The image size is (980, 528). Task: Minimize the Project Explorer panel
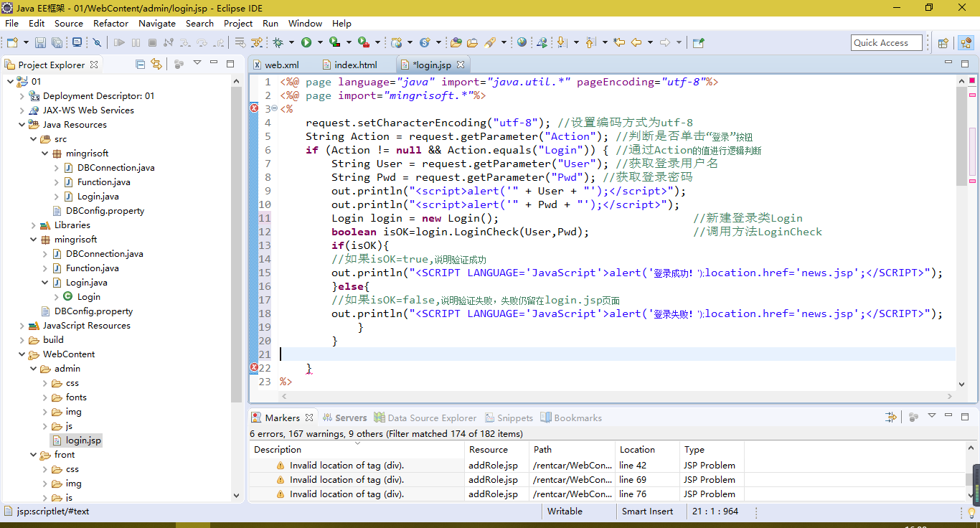tap(214, 64)
